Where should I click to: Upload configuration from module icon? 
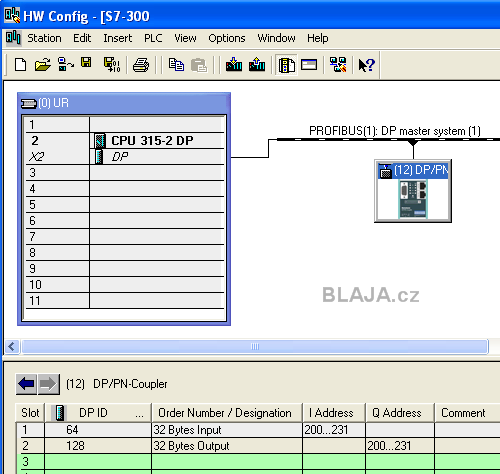click(x=257, y=64)
